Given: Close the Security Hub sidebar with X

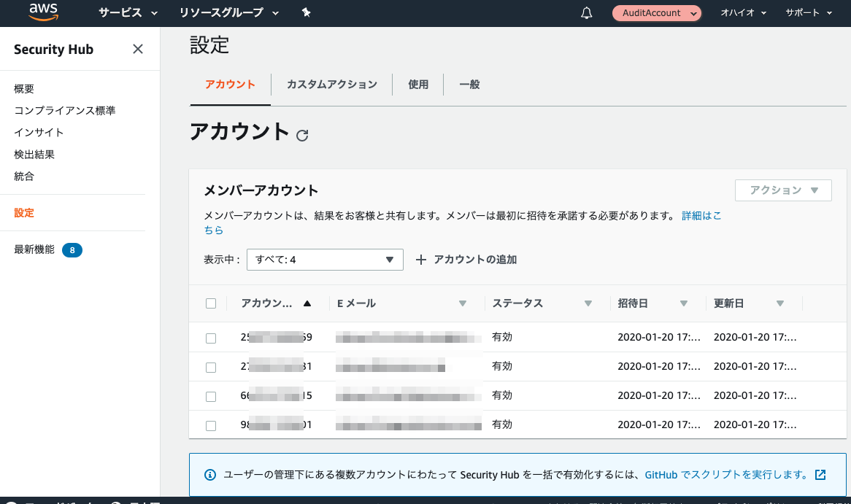Looking at the screenshot, I should 138,50.
